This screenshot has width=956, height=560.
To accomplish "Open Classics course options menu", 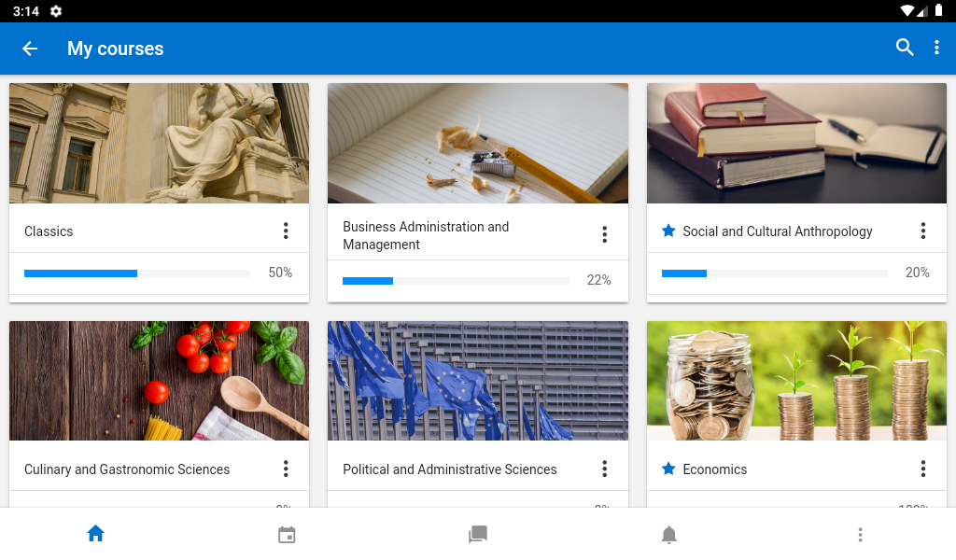I will click(286, 231).
